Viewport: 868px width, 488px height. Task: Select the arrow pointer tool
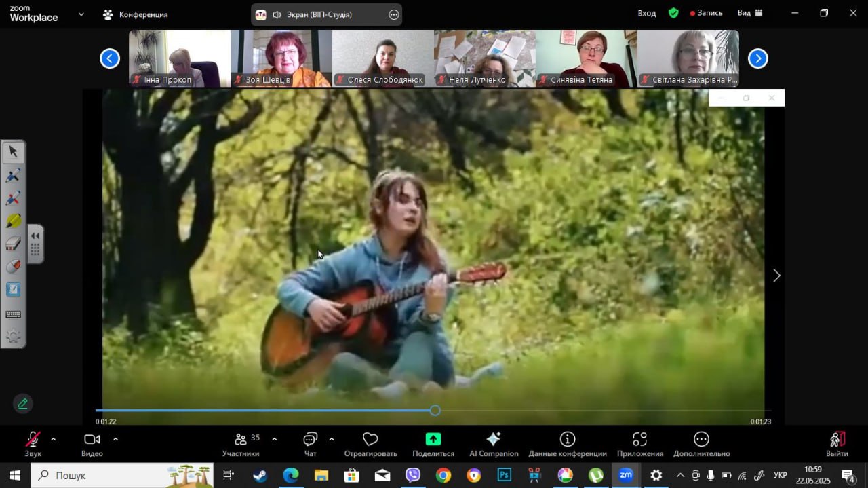click(x=13, y=151)
